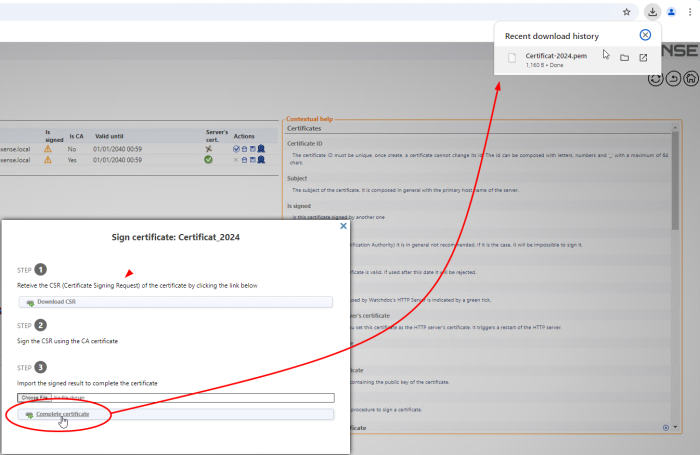
Task: Click the circular back arrow icon
Action: click(673, 78)
